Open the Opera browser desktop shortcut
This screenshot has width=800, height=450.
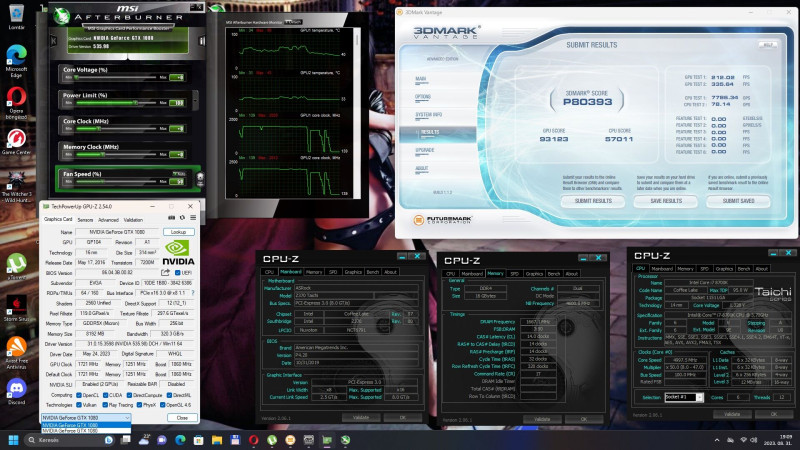tap(16, 103)
